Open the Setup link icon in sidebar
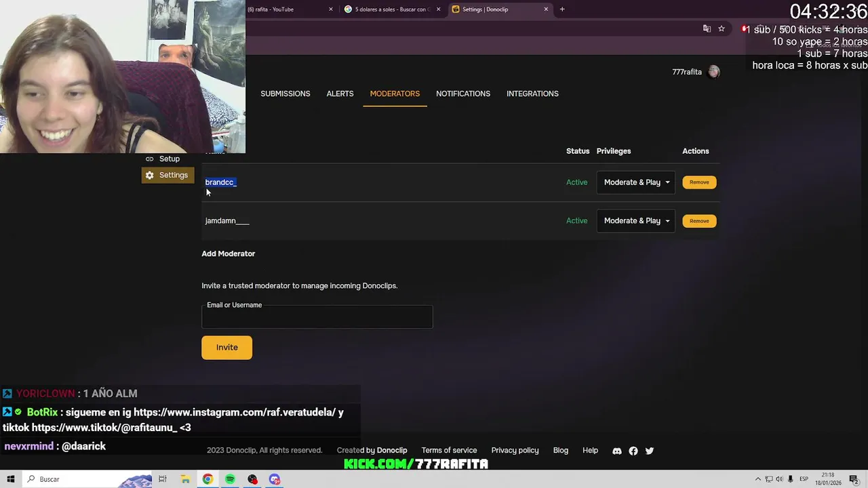 150,159
